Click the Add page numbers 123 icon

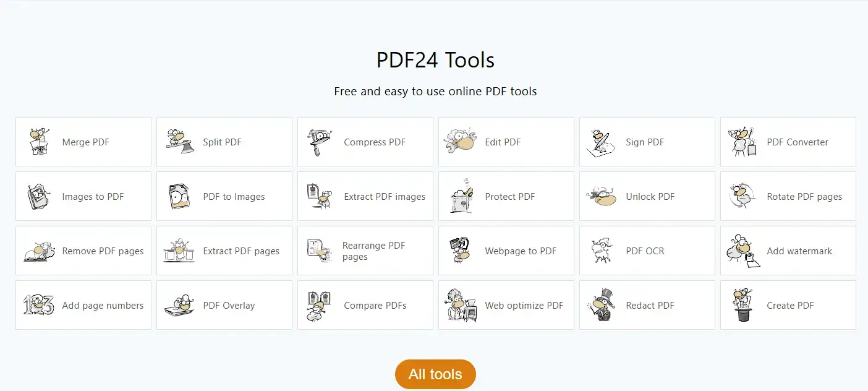39,305
